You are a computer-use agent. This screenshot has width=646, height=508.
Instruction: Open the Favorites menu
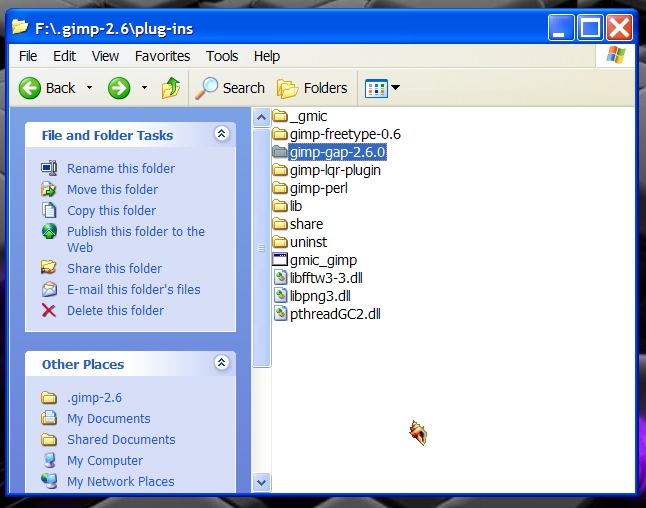162,56
